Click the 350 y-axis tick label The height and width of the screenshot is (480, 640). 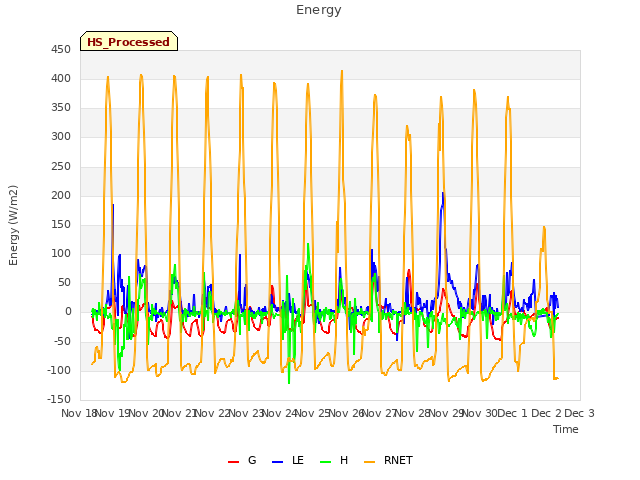[61, 108]
